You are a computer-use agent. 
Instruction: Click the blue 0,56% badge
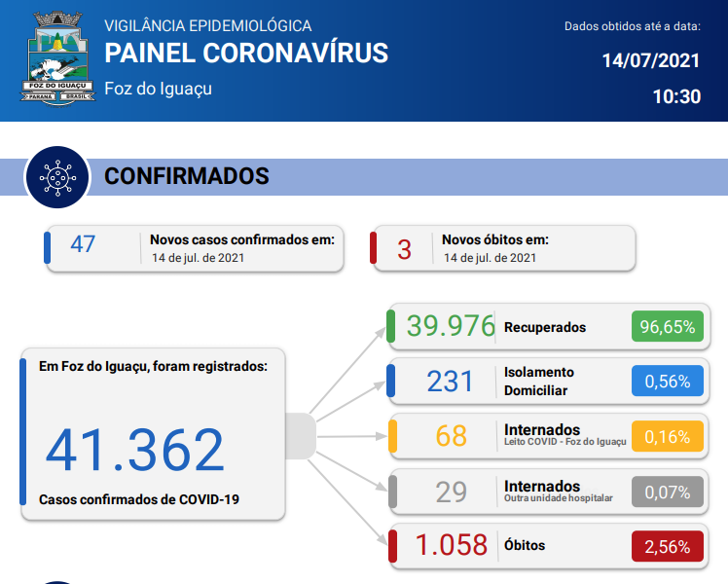[x=668, y=382]
